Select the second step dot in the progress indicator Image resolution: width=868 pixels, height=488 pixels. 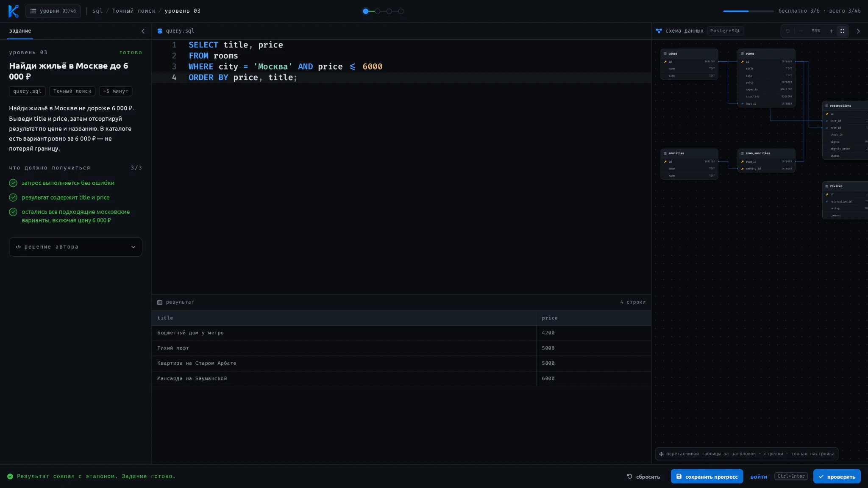click(377, 11)
